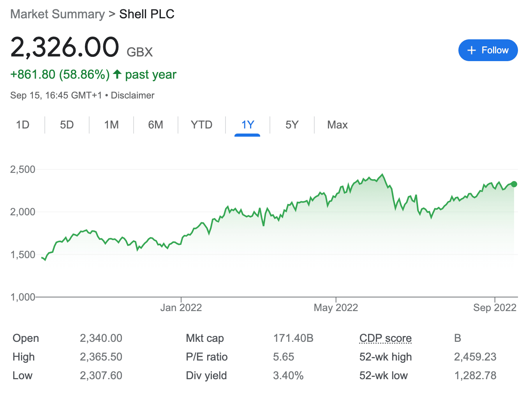Viewport: 532px width, 394px height.
Task: Click the +861.80 (58.86%) change text
Action: tap(60, 74)
